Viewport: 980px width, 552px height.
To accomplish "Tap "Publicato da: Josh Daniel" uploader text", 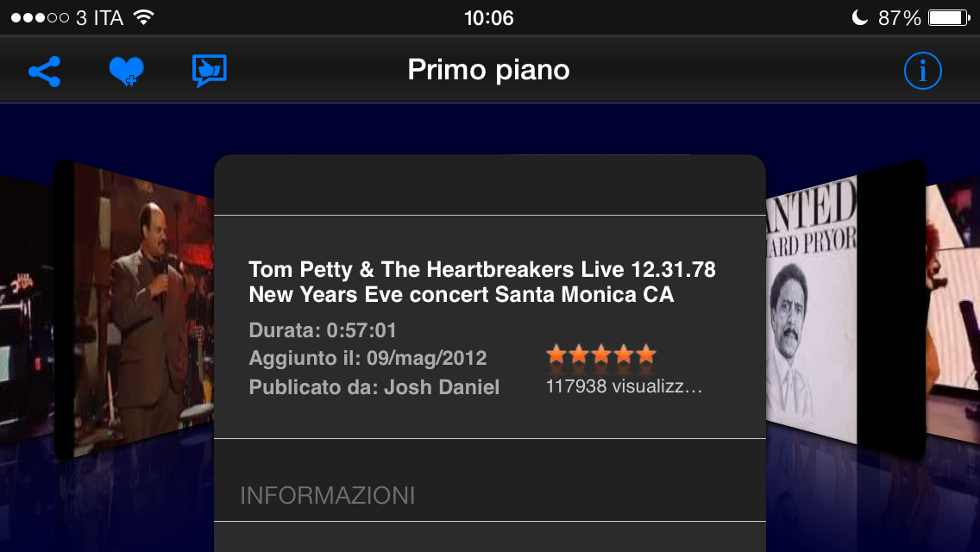I will coord(374,387).
